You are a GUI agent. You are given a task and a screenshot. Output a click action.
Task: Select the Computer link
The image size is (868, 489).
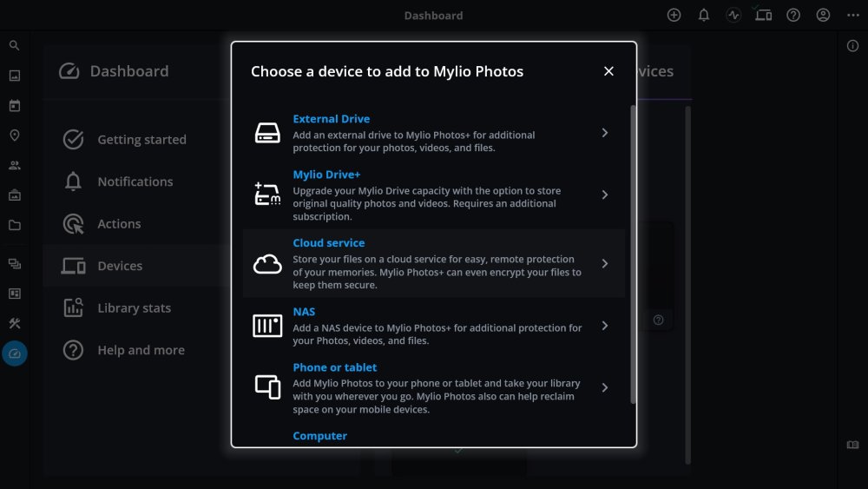pyautogui.click(x=320, y=436)
